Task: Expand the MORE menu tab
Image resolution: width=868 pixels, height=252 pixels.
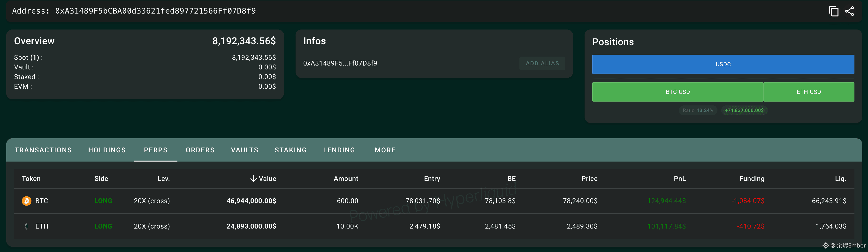Action: coord(385,150)
